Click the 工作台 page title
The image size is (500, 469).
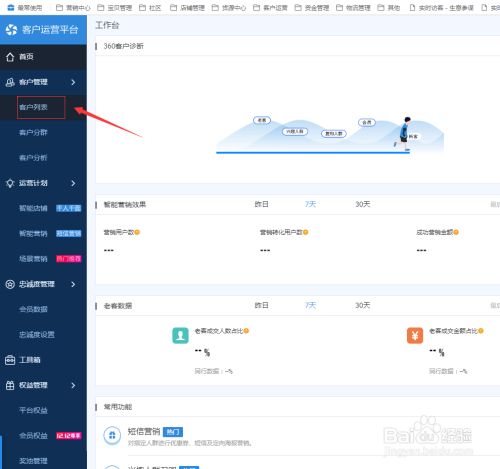point(107,25)
